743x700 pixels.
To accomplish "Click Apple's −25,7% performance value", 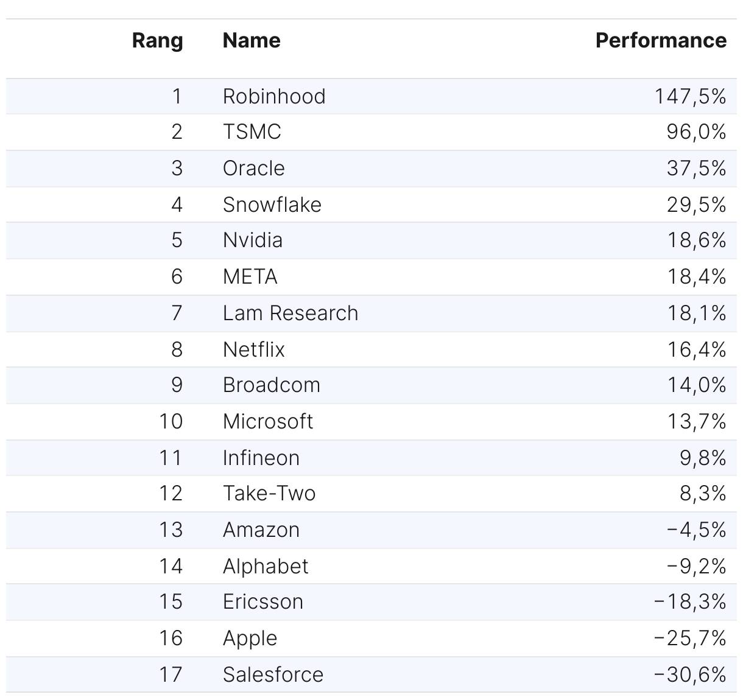I will click(x=689, y=639).
